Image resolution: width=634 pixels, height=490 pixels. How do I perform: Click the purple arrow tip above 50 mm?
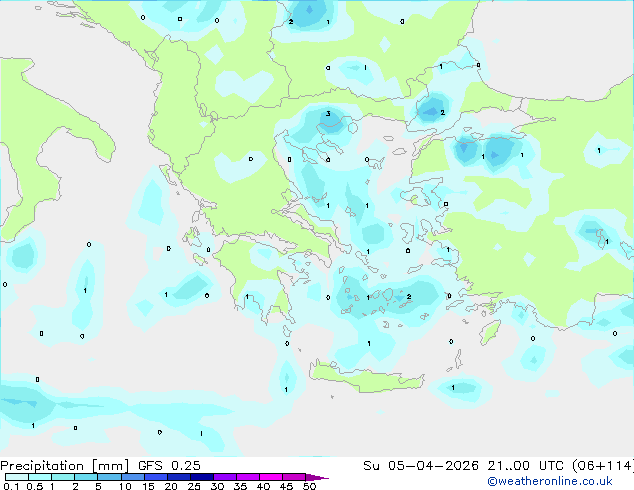317,477
